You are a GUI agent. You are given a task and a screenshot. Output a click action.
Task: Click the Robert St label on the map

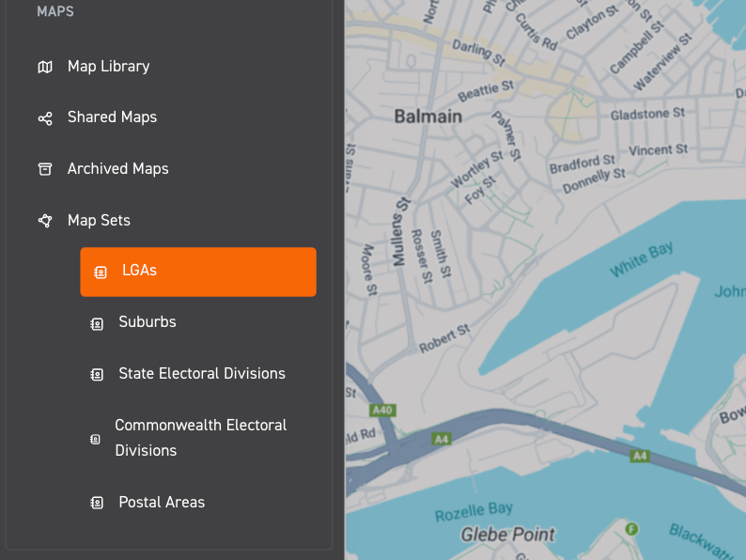click(x=444, y=338)
